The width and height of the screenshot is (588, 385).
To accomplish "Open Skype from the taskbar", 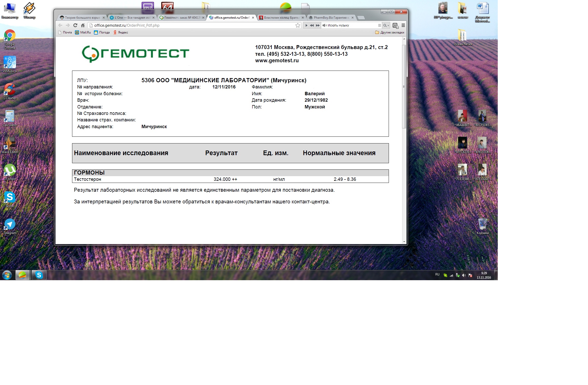I will point(39,275).
